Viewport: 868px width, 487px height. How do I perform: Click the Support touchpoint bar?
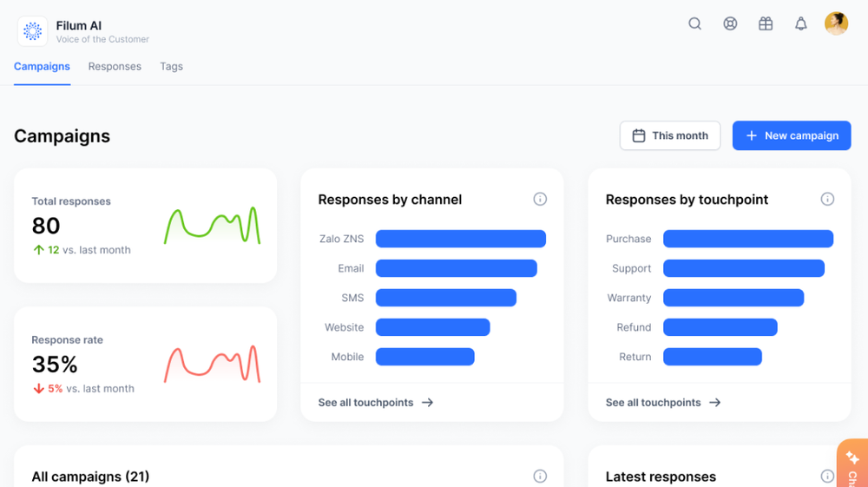(744, 268)
